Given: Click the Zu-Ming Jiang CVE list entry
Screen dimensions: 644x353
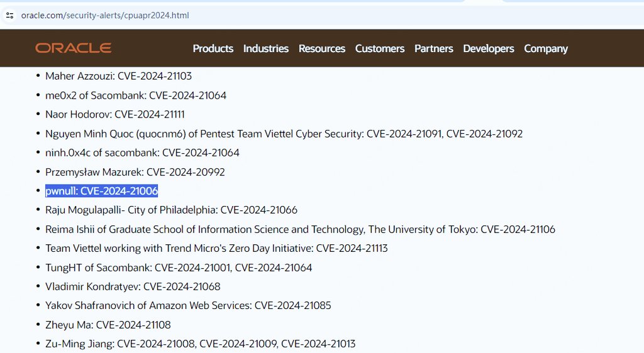Looking at the screenshot, I should (200, 344).
